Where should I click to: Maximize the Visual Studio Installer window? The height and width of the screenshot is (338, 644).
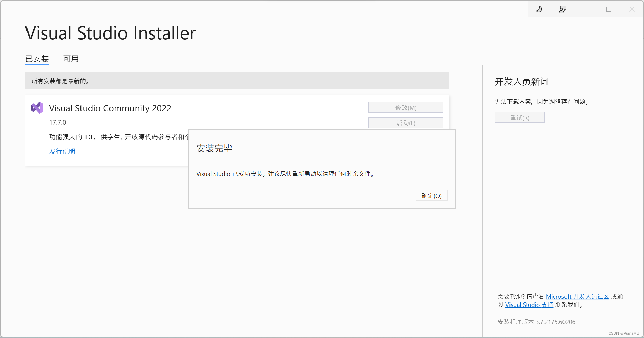coord(609,9)
